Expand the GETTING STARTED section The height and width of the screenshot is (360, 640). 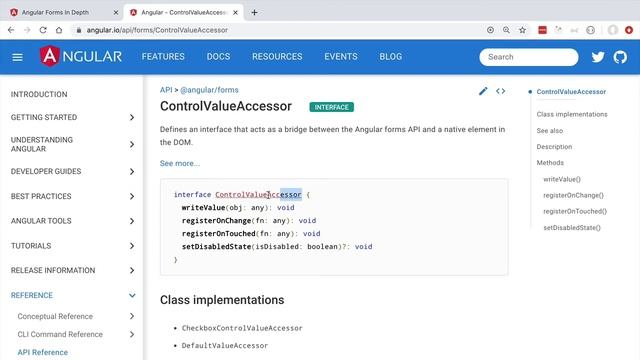[x=73, y=118]
